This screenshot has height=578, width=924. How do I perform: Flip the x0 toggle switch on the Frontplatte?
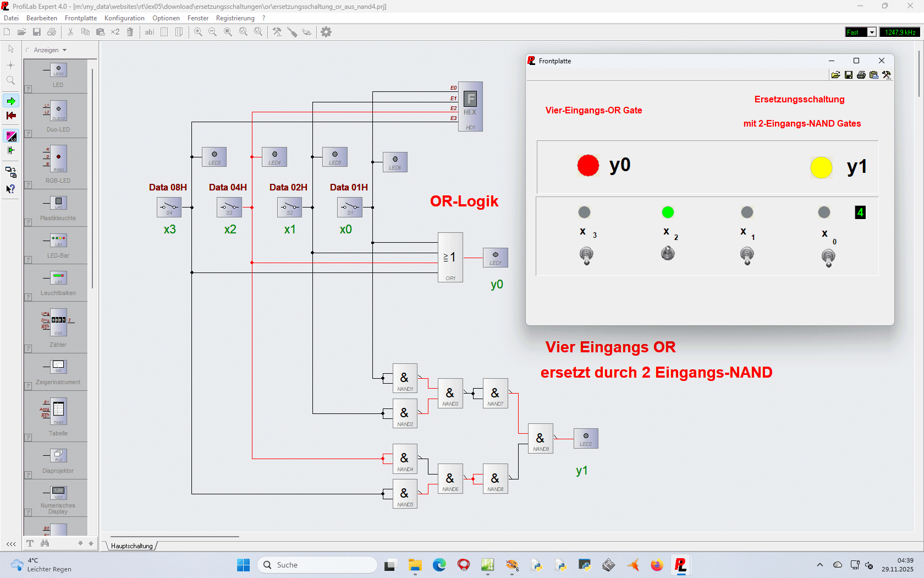click(x=828, y=257)
